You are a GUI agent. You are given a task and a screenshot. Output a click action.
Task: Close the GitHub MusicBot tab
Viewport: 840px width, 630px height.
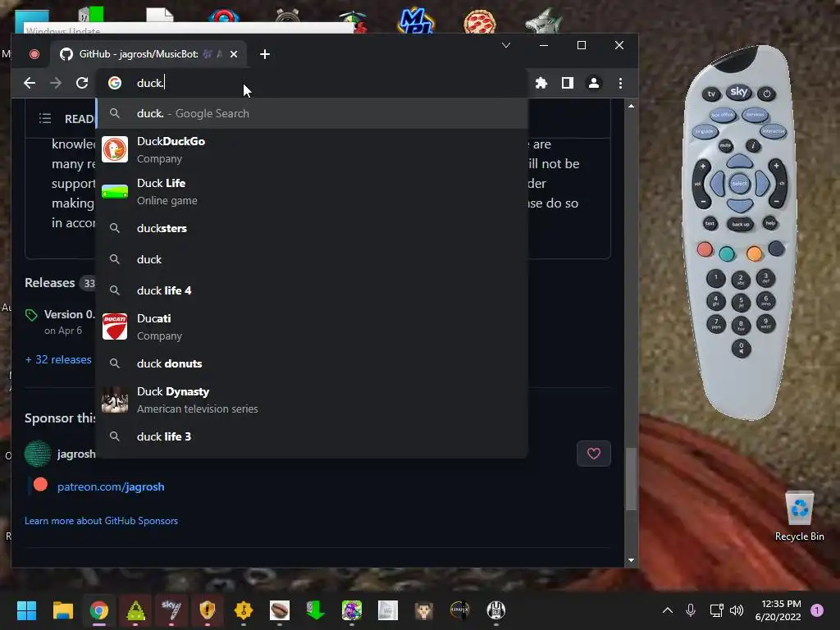pyautogui.click(x=234, y=54)
